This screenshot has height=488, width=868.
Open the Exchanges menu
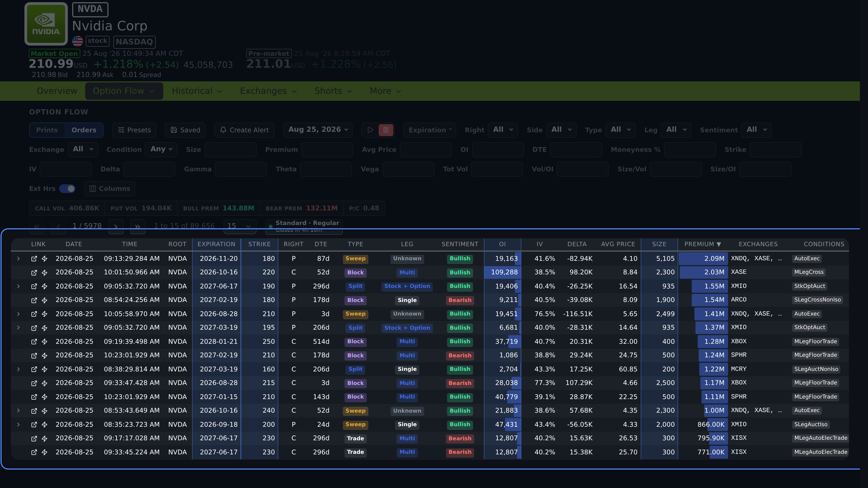pyautogui.click(x=268, y=91)
